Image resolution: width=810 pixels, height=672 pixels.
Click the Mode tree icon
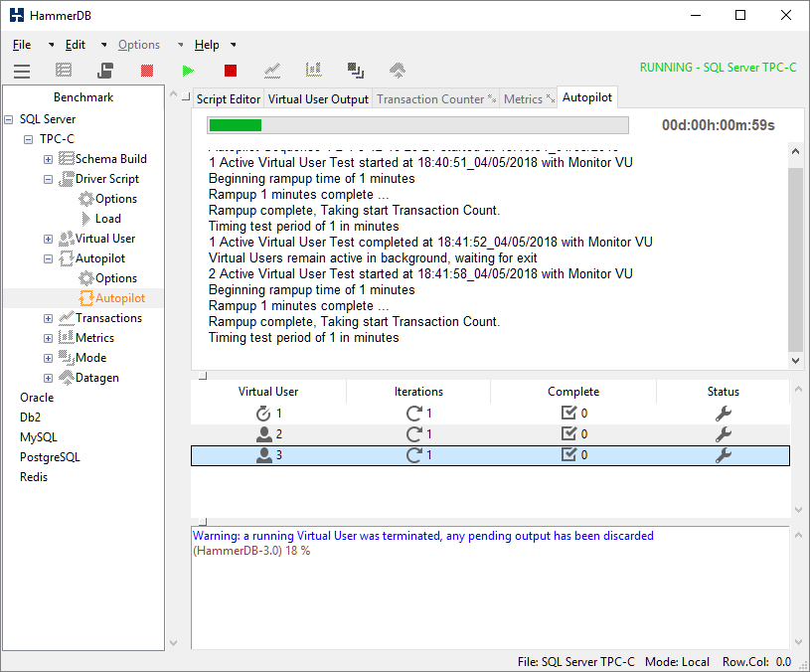[x=67, y=358]
